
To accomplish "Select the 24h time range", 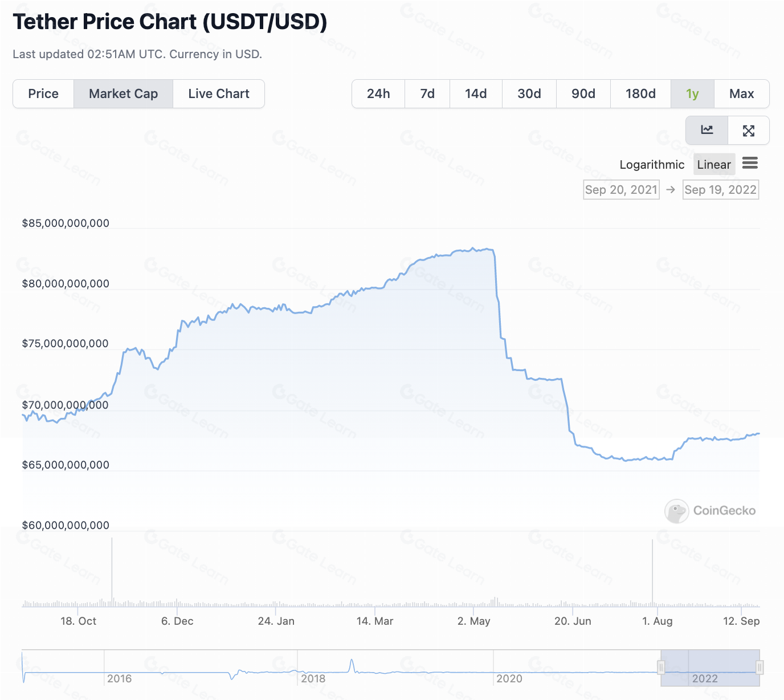I will (x=378, y=94).
